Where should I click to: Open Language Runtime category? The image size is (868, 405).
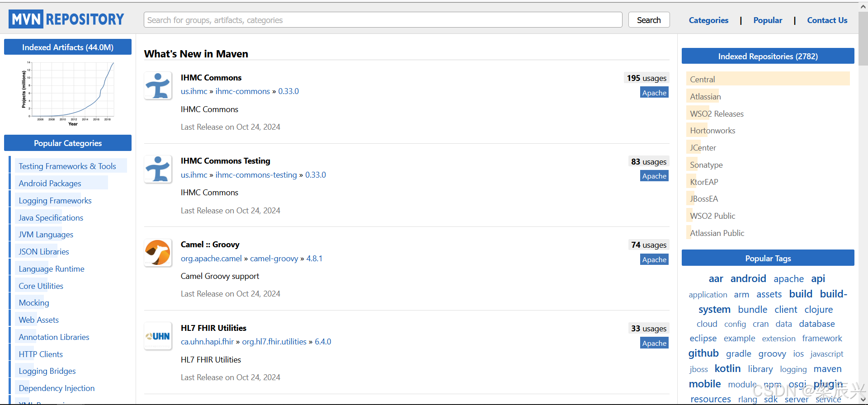coord(52,269)
